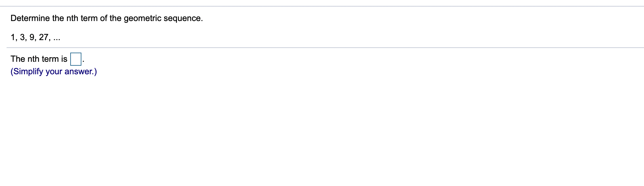Click the number 9 in the sequence

(32, 37)
